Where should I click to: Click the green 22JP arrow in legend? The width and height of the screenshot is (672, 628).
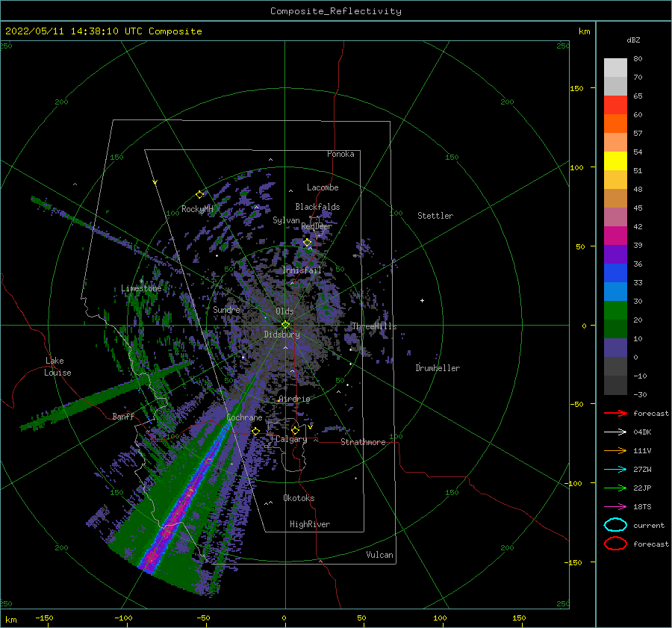(x=615, y=488)
